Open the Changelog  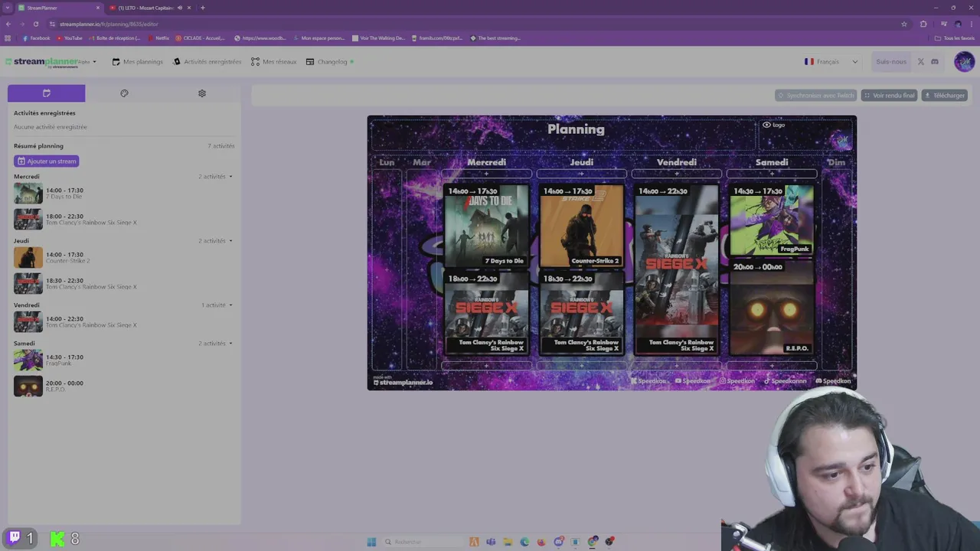(x=330, y=62)
